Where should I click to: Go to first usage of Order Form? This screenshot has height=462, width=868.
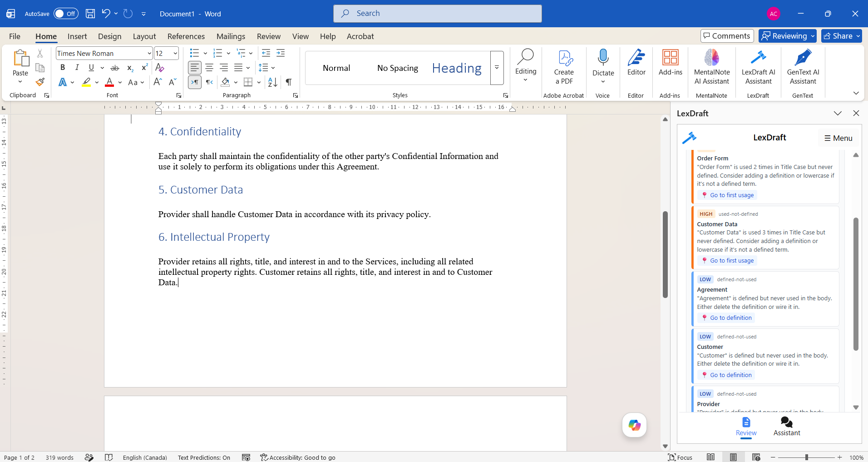click(728, 195)
